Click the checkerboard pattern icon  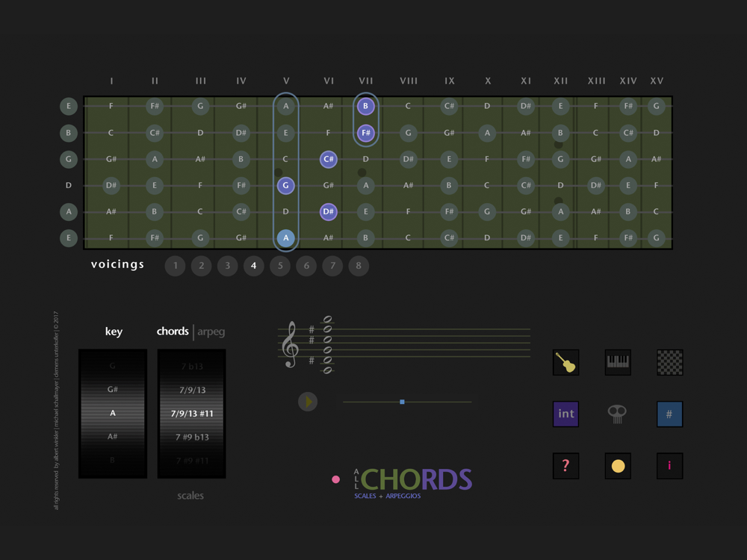(x=669, y=362)
